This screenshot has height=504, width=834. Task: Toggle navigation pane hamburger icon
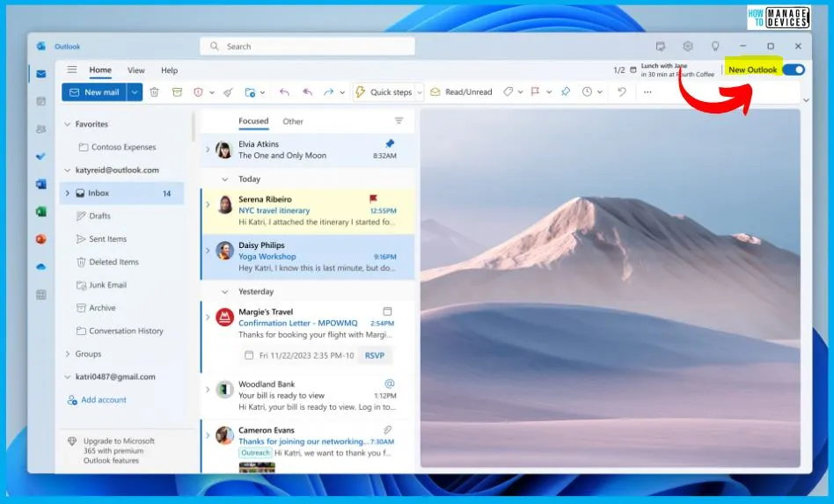point(72,69)
